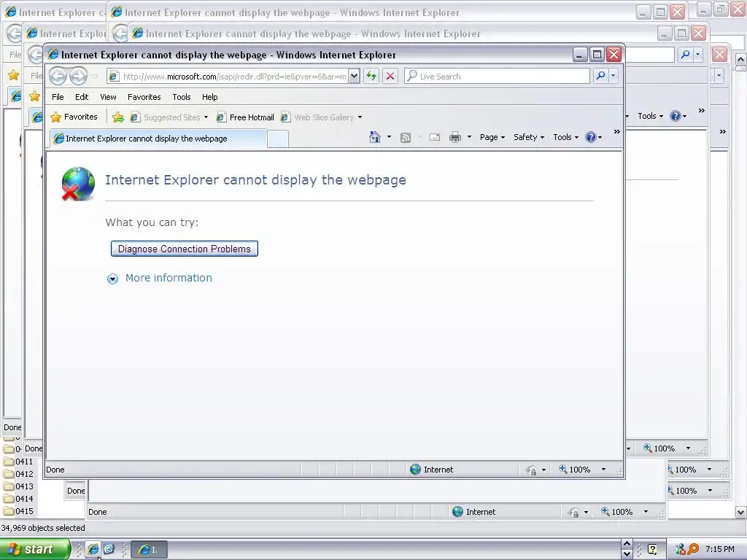The image size is (747, 560).
Task: Expand the Home button dropdown arrow
Action: 390,137
